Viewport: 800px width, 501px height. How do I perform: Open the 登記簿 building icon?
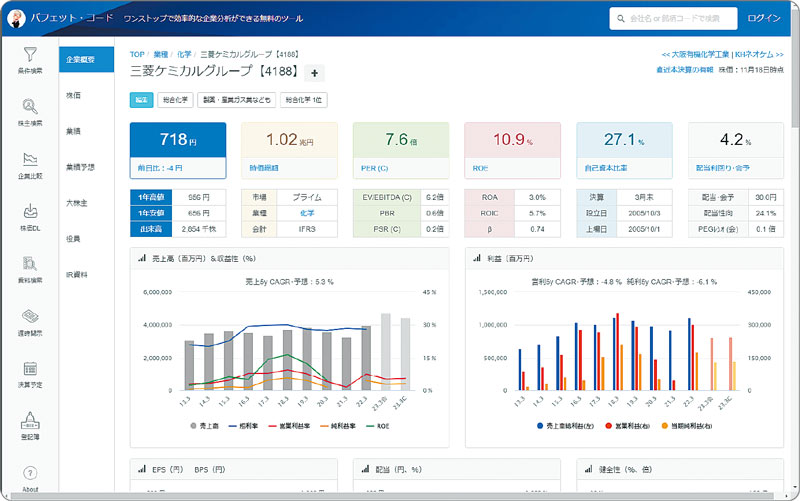pyautogui.click(x=30, y=420)
